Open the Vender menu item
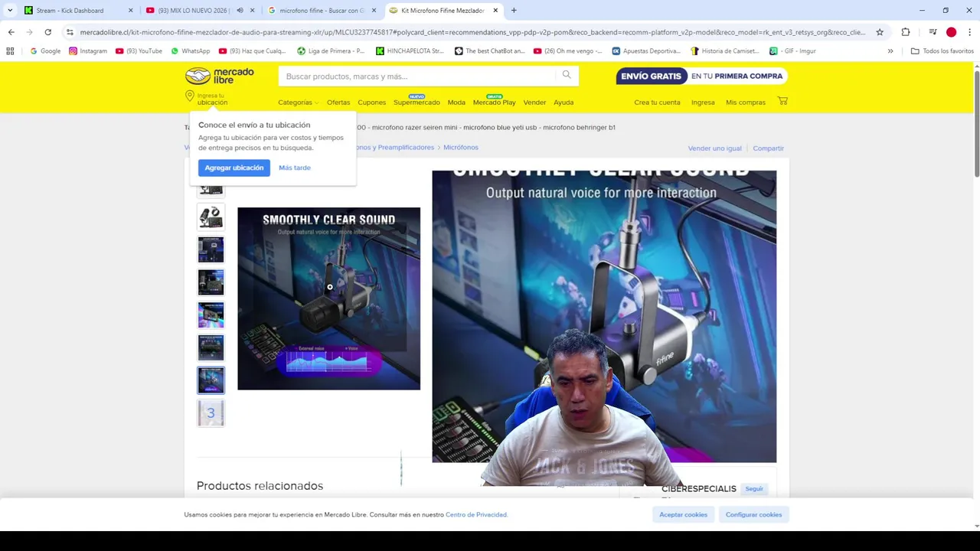Image resolution: width=980 pixels, height=551 pixels. (x=534, y=103)
